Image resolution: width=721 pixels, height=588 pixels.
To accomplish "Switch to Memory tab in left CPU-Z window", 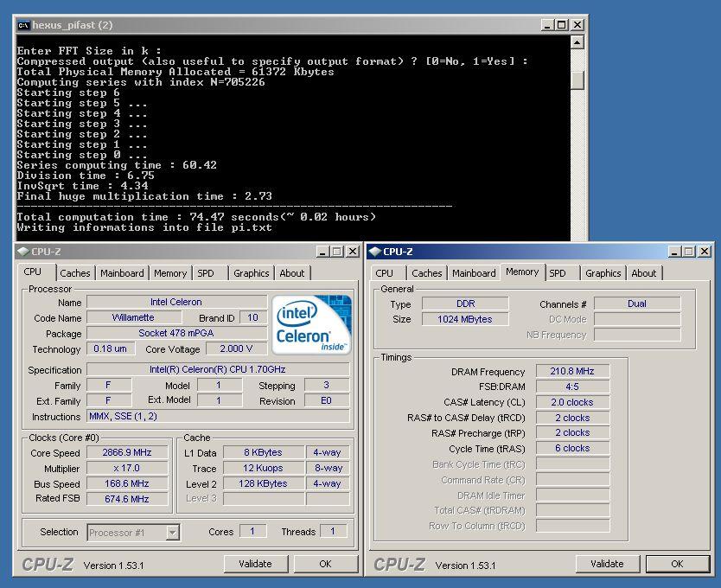I will pyautogui.click(x=170, y=273).
